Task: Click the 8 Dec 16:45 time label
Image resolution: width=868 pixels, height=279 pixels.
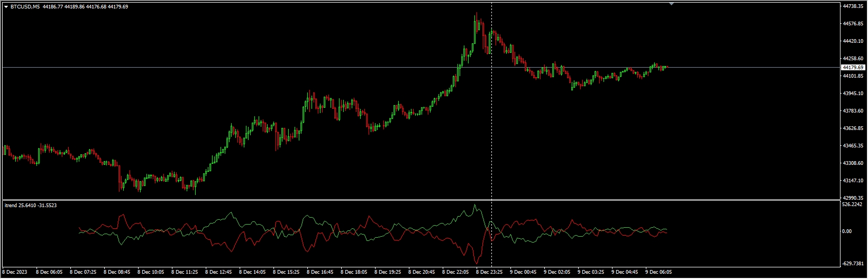Action: (x=321, y=272)
